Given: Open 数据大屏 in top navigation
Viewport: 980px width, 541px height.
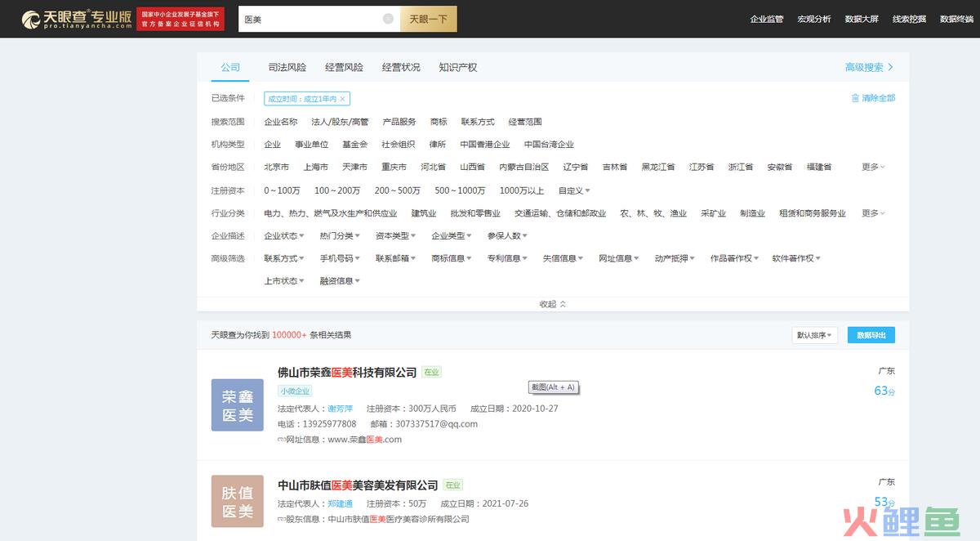Looking at the screenshot, I should point(862,19).
